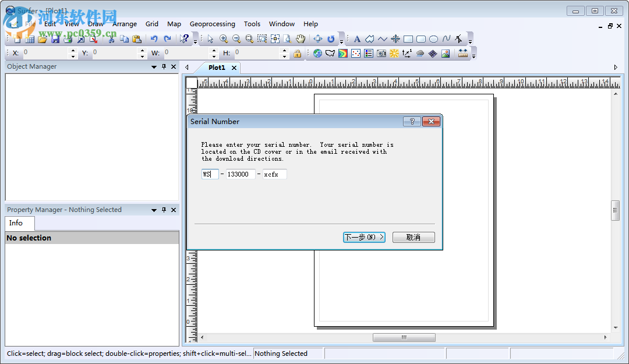Choose the Select arrow tool

point(211,39)
